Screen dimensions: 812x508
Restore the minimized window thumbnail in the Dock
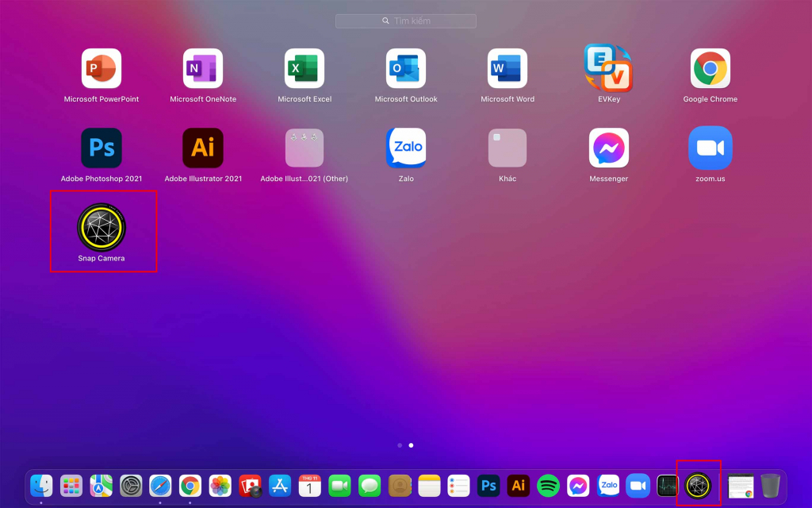point(741,487)
